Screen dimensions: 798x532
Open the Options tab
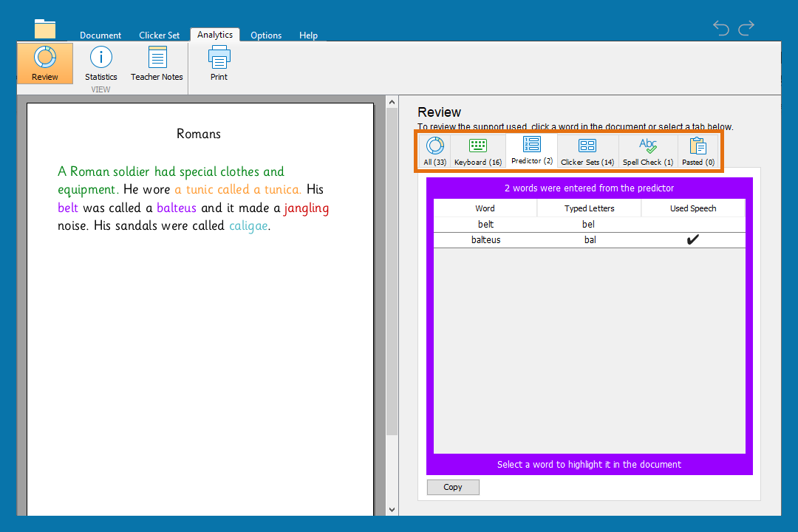[266, 35]
